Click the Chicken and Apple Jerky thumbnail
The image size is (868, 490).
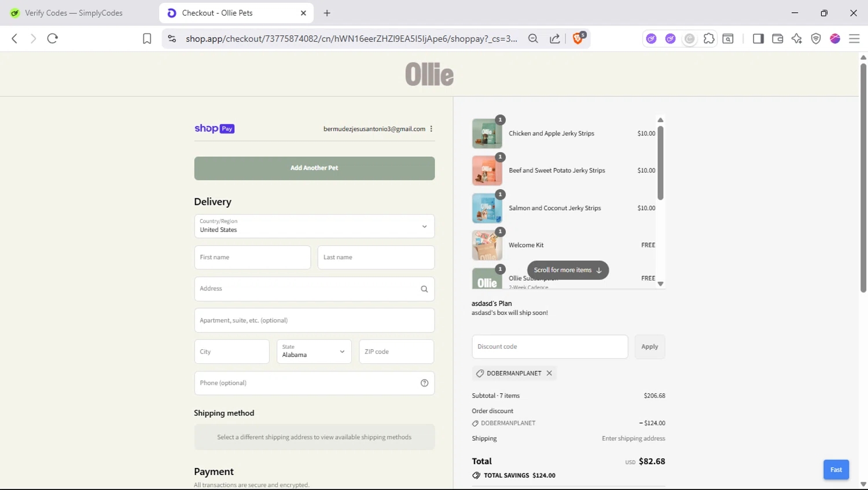coord(487,134)
